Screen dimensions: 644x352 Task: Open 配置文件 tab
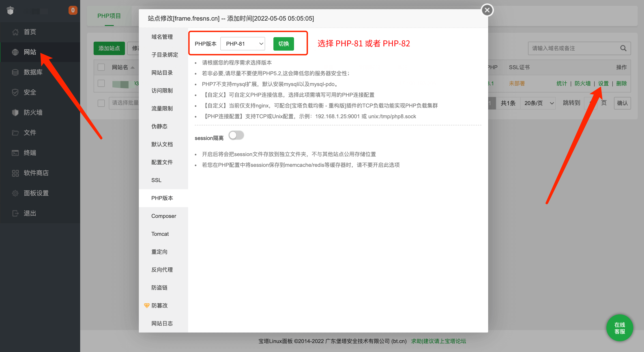(x=163, y=162)
